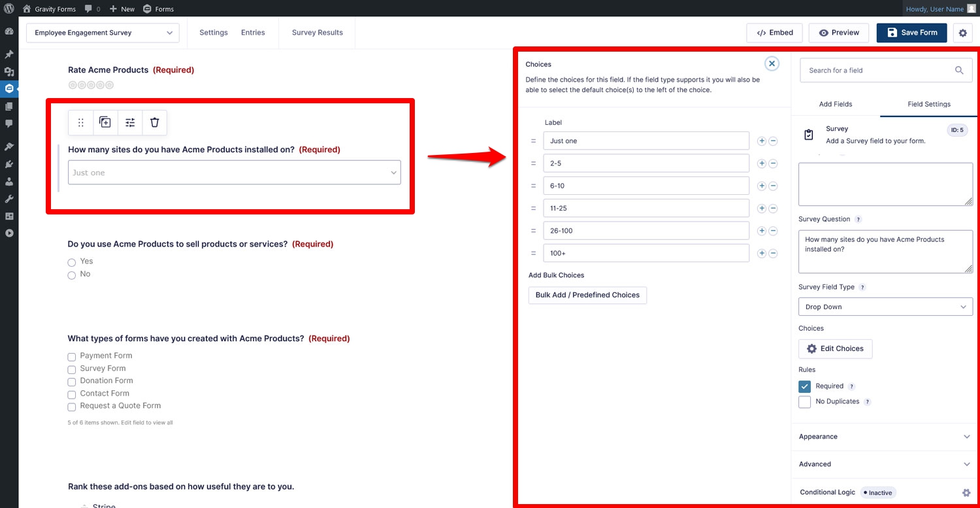
Task: Click the drag handle for '2-5' choice
Action: point(533,163)
